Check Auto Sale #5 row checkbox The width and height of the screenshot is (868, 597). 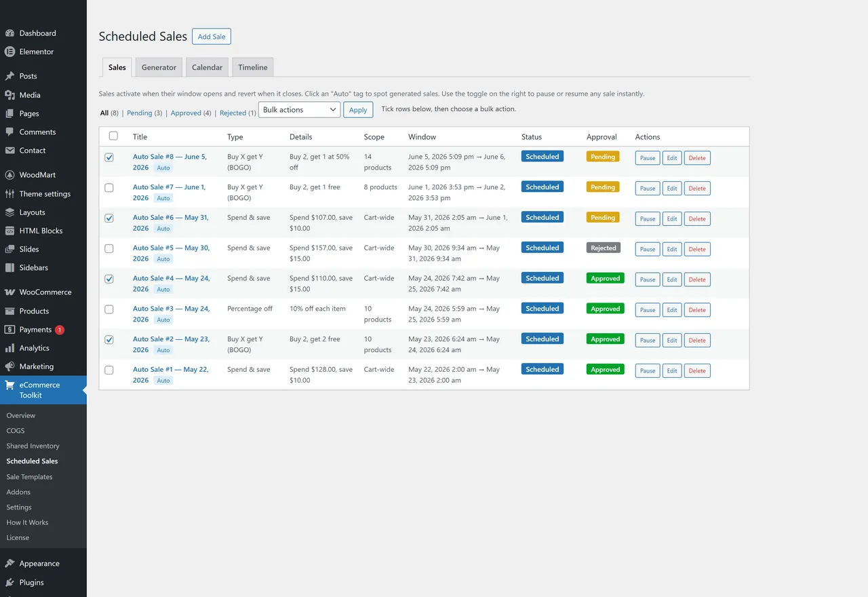(x=109, y=249)
